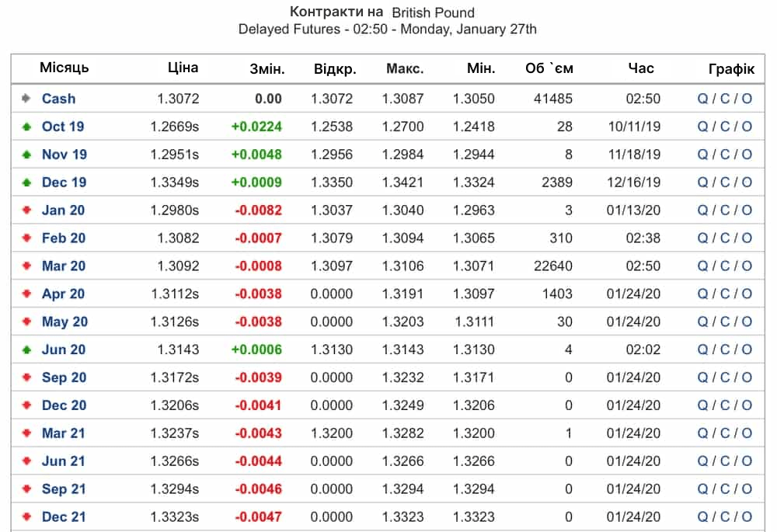The height and width of the screenshot is (532, 777).
Task: Click the green up arrow beside Dec 19
Action: (26, 183)
